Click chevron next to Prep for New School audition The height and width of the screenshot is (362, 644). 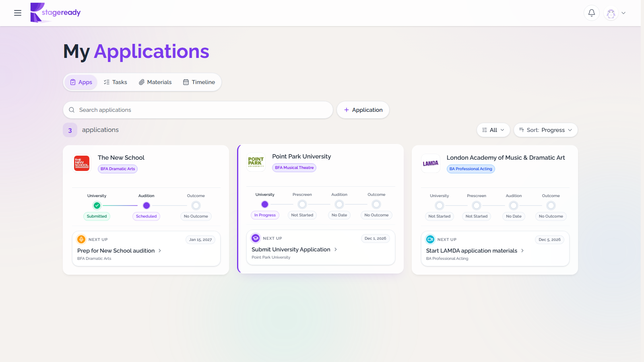160,251
